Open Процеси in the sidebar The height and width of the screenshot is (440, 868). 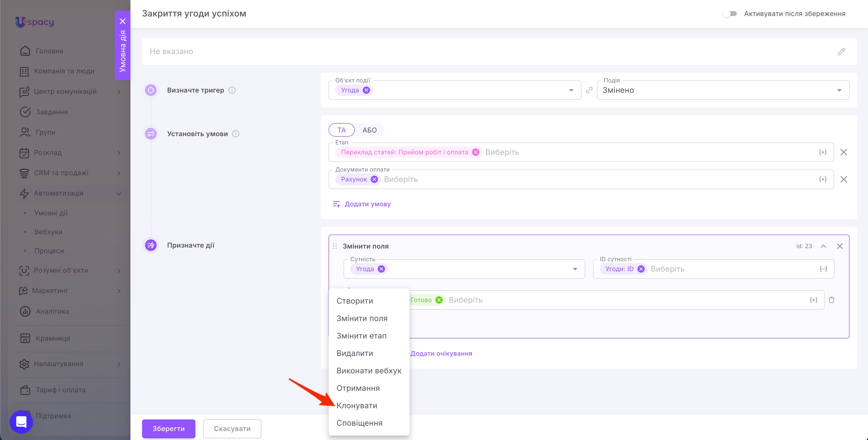click(x=49, y=251)
